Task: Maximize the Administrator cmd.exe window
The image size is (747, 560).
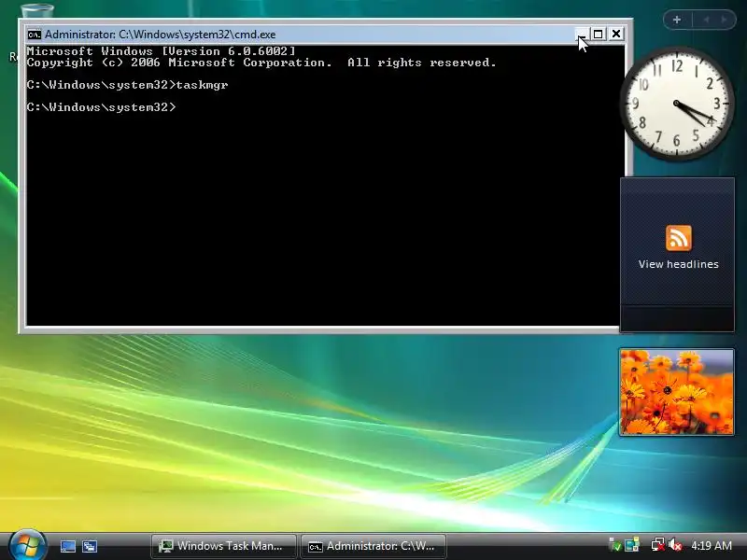Action: click(x=599, y=34)
